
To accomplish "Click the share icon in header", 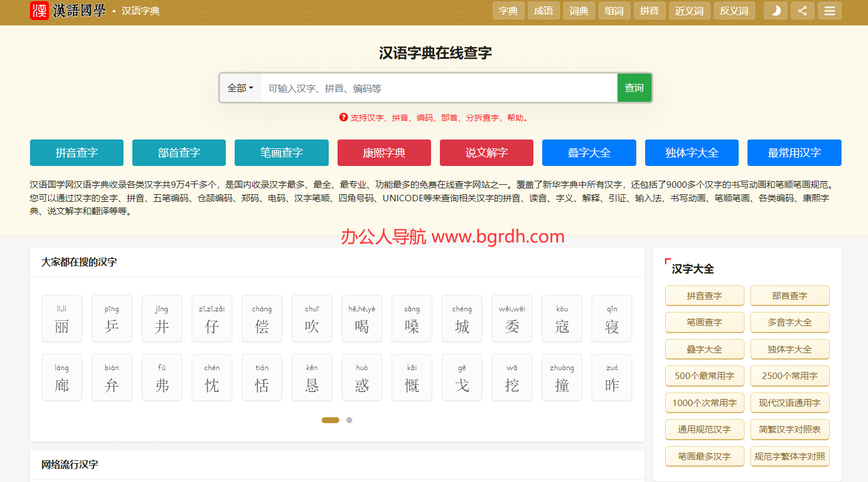I will tap(802, 11).
